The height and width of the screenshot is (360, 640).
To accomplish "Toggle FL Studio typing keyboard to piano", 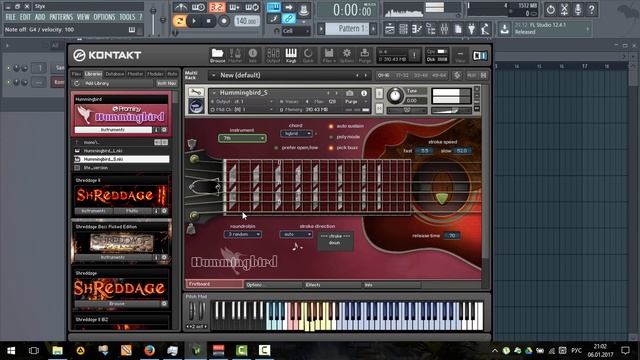I will pos(273,7).
